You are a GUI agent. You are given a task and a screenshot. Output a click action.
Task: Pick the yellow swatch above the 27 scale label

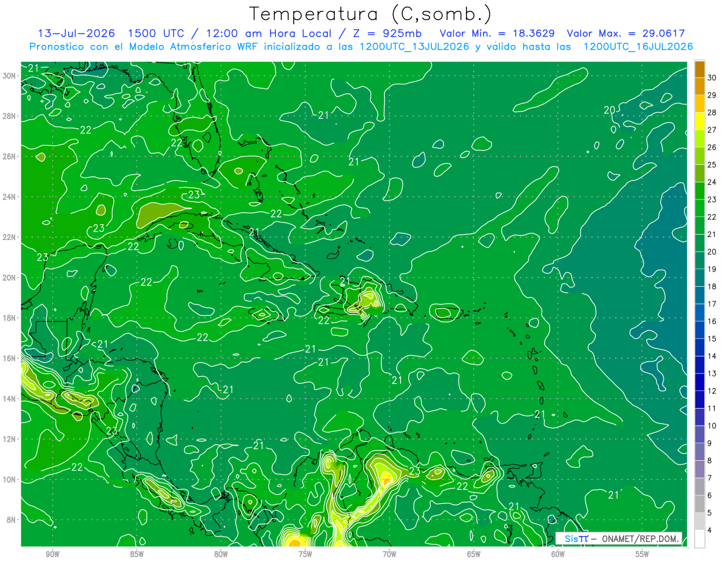tap(699, 121)
